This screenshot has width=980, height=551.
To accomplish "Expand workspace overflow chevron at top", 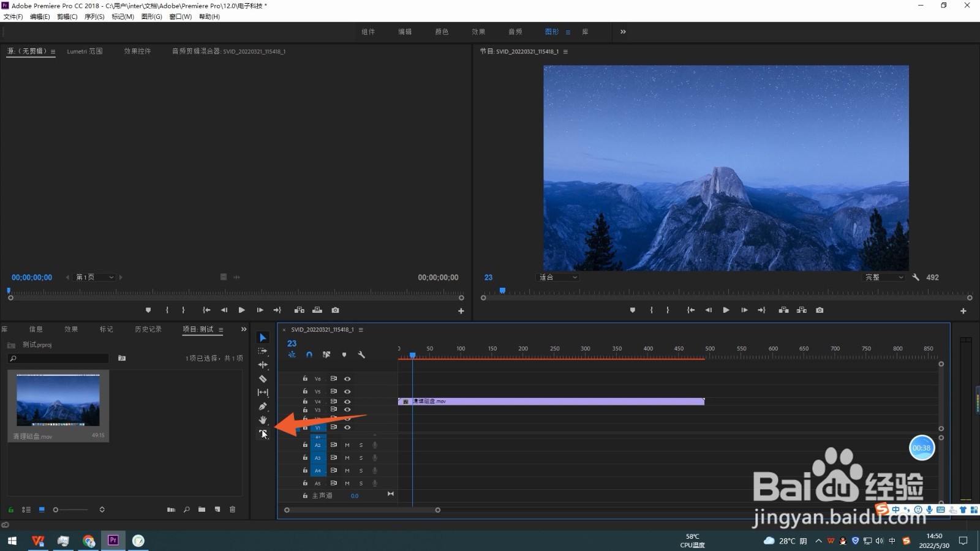I will pyautogui.click(x=623, y=32).
